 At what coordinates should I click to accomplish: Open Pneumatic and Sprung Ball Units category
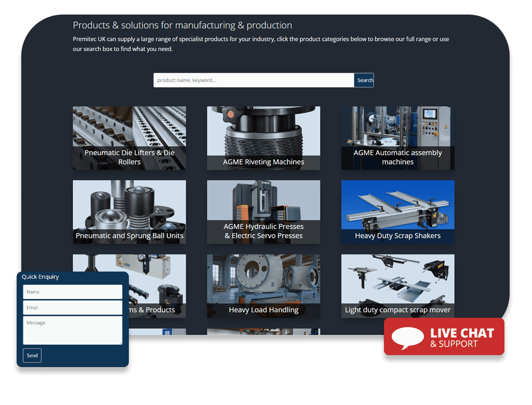tap(129, 212)
